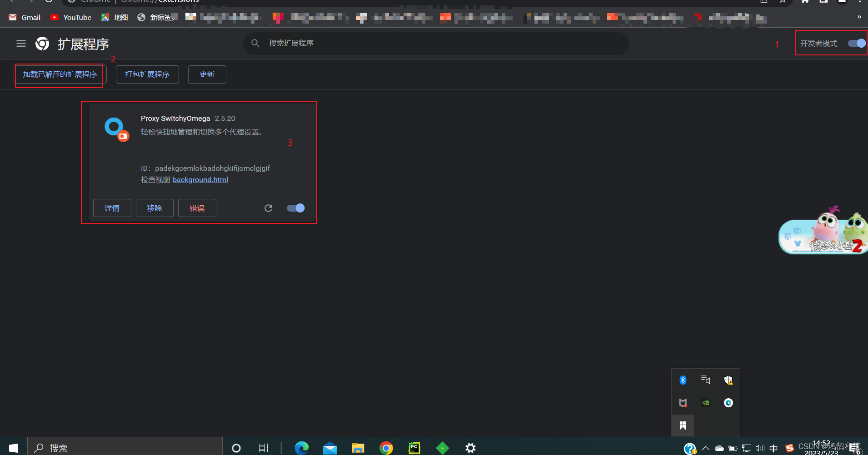Open 错误 errors for Proxy SwitchyOmega

(x=197, y=208)
